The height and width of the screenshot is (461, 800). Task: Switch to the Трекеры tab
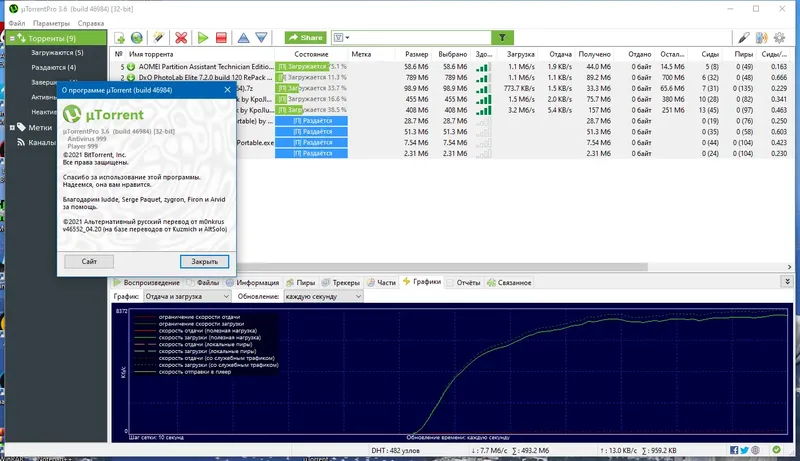[341, 283]
